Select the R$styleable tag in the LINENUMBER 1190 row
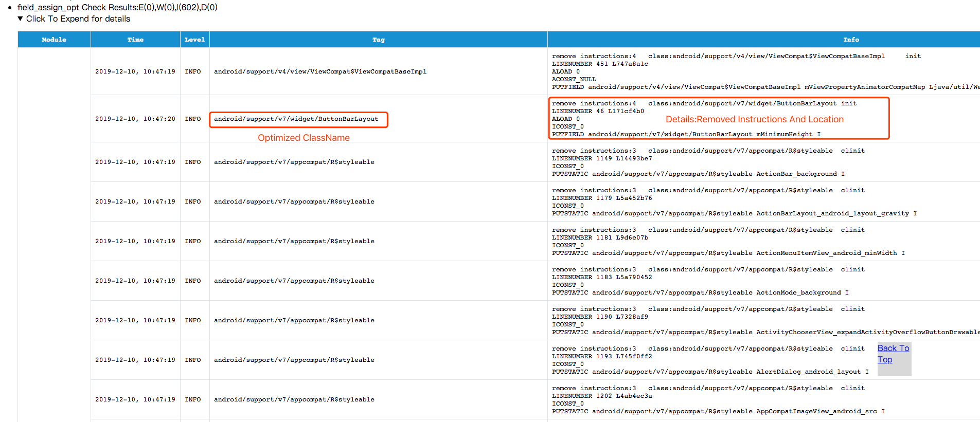Screen dimensions: 980x422 (294, 320)
